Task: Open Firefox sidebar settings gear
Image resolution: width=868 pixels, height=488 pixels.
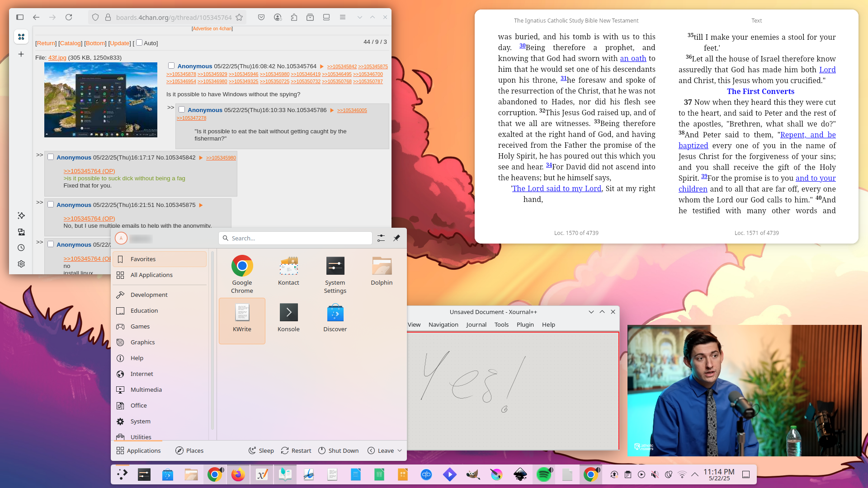Action: coord(21,264)
